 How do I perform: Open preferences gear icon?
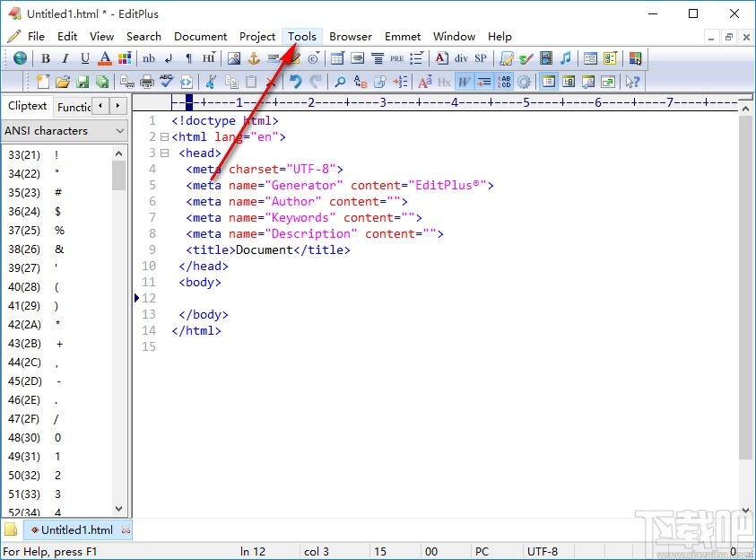524,82
